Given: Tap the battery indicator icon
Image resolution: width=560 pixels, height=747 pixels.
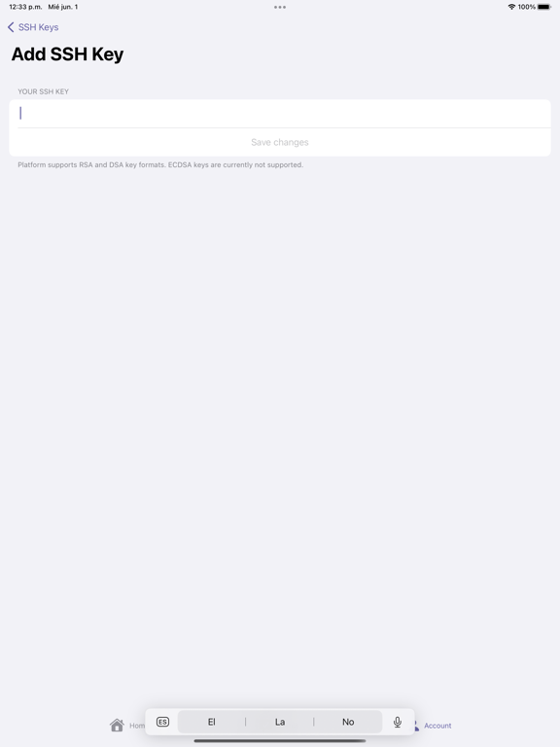Looking at the screenshot, I should click(x=544, y=7).
